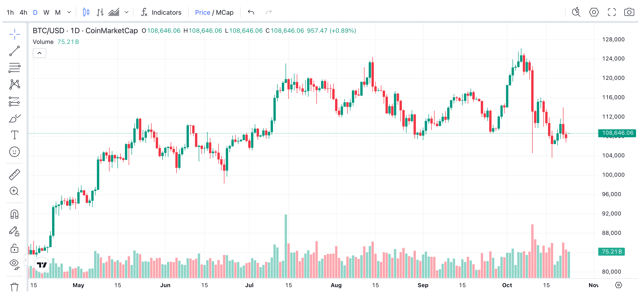Select the Crosshair cursor tool

14,35
